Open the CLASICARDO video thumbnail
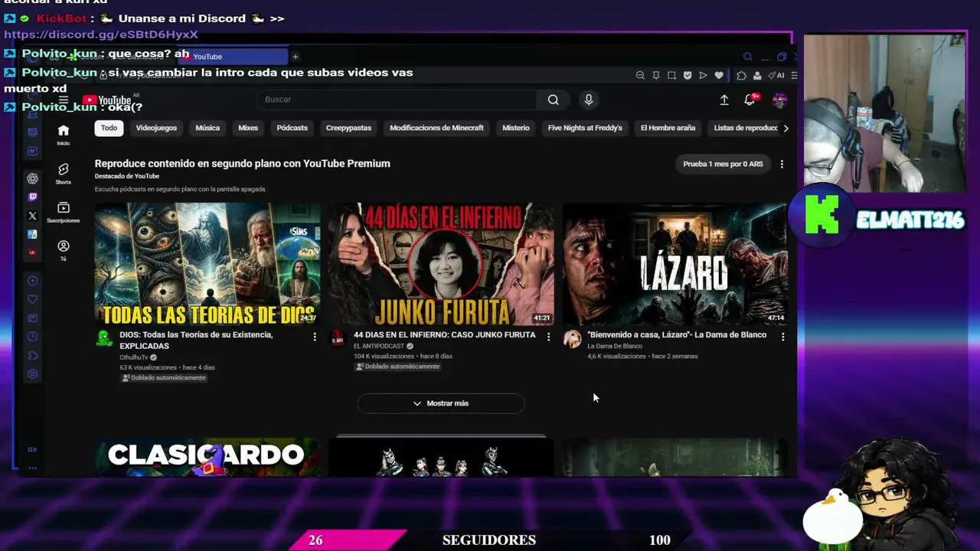Image resolution: width=980 pixels, height=551 pixels. pos(207,457)
